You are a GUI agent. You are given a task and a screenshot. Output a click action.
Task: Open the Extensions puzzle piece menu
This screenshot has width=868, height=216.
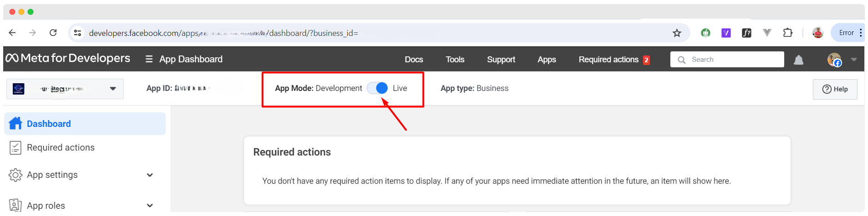(x=787, y=33)
